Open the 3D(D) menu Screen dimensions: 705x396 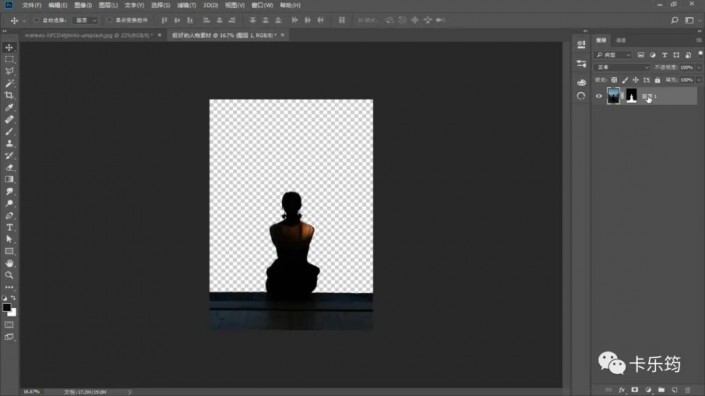pyautogui.click(x=210, y=5)
